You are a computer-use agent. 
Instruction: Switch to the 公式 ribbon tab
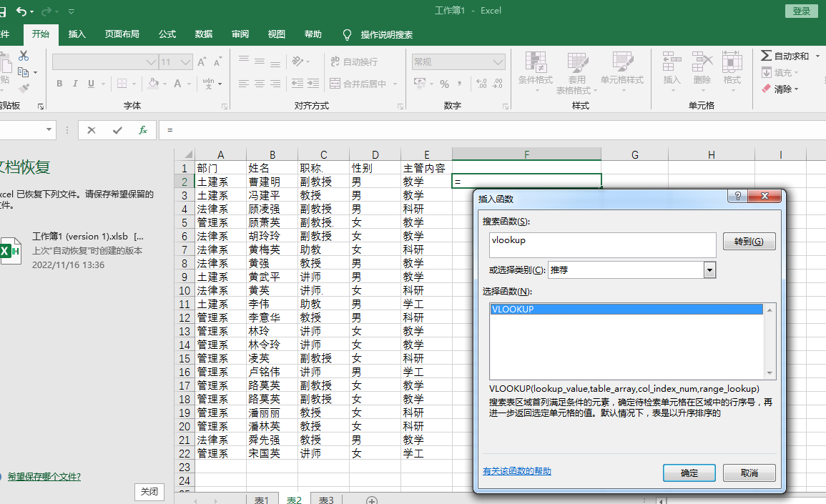(167, 34)
